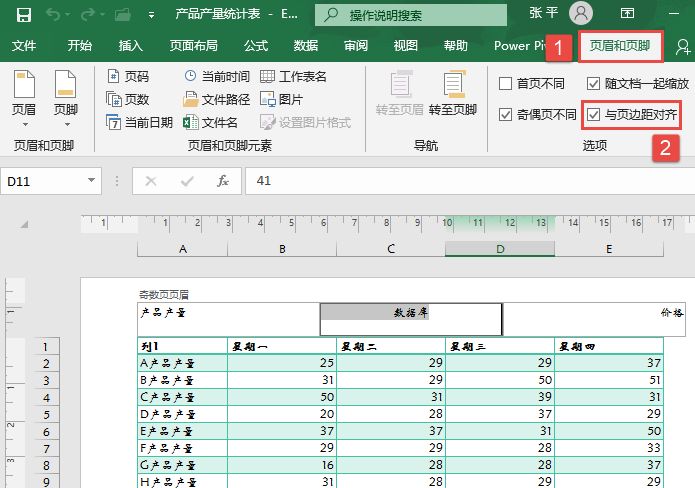Click the Share person icon
This screenshot has width=695, height=488.
coord(683,47)
